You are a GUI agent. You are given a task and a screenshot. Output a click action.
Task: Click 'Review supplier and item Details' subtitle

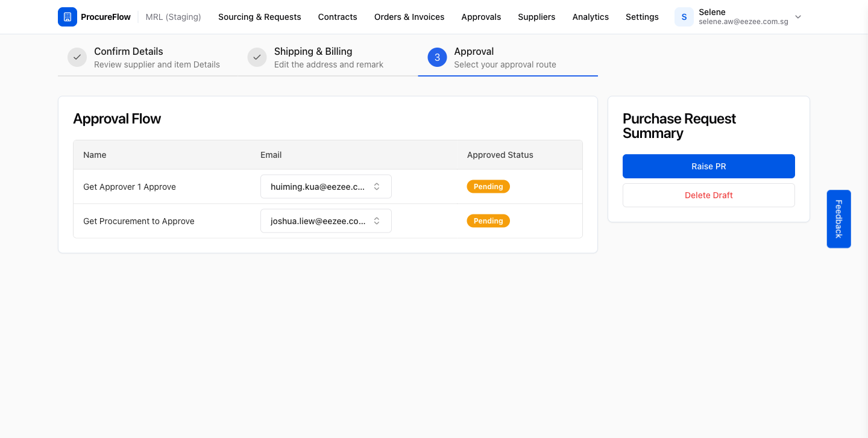point(157,64)
